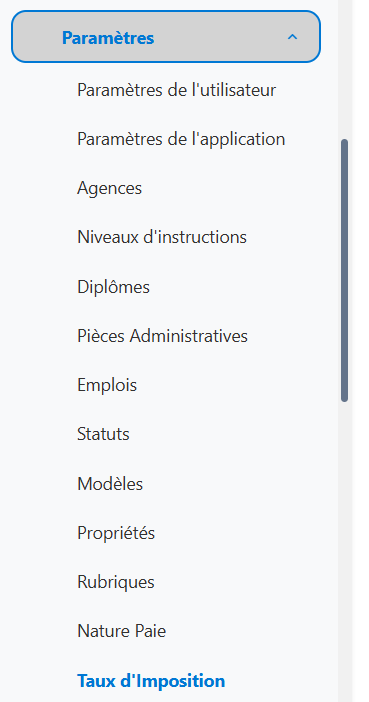Select the Agences menu item
Screen dimensions: 369x702
click(x=109, y=188)
